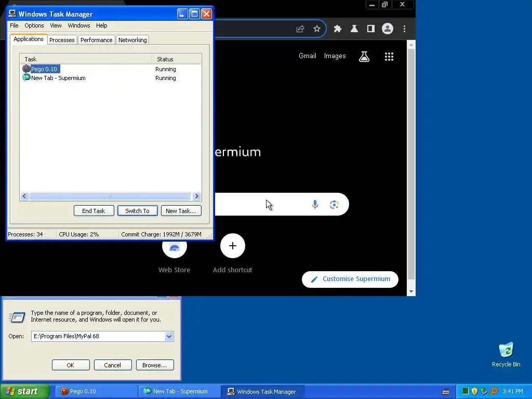Click the magnifier tray icon

pos(494,391)
